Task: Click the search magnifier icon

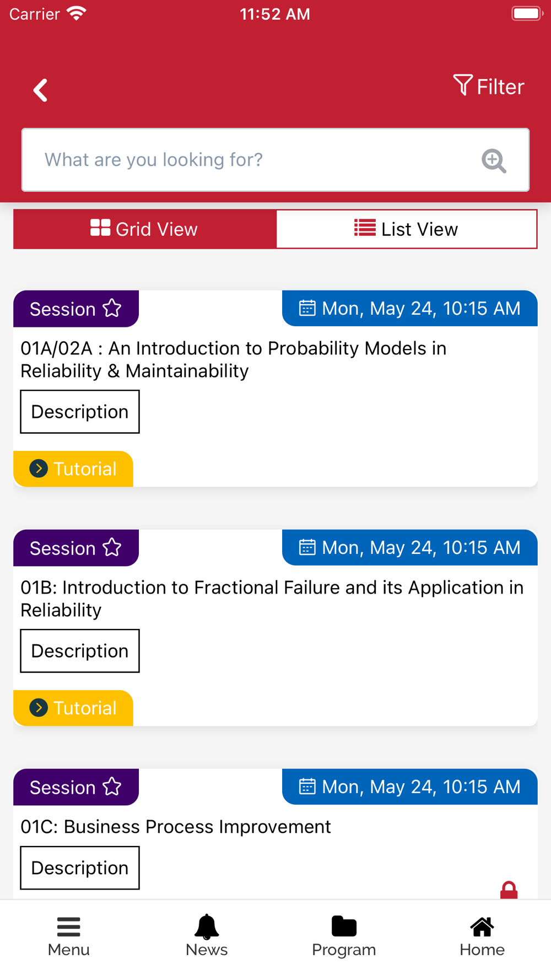Action: [494, 160]
